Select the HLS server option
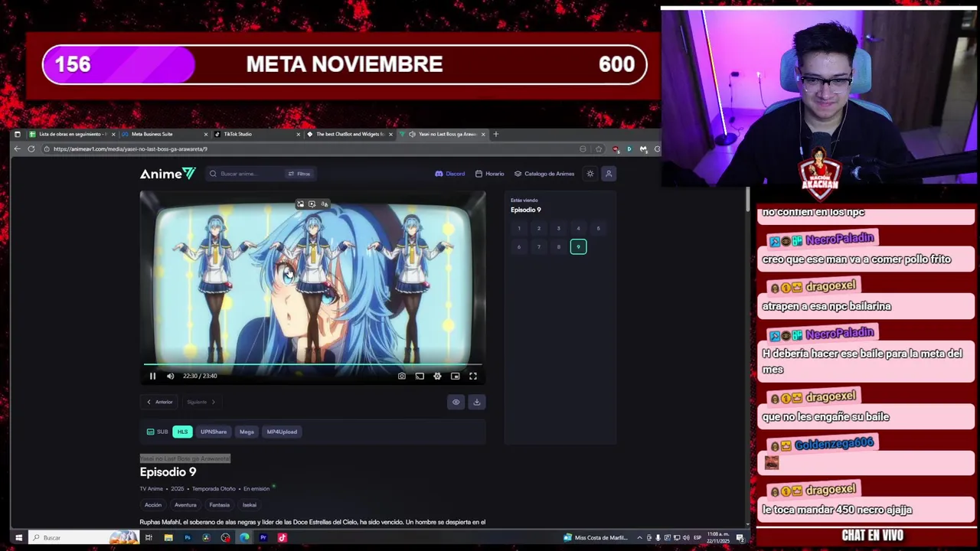The height and width of the screenshot is (551, 980). pos(182,432)
